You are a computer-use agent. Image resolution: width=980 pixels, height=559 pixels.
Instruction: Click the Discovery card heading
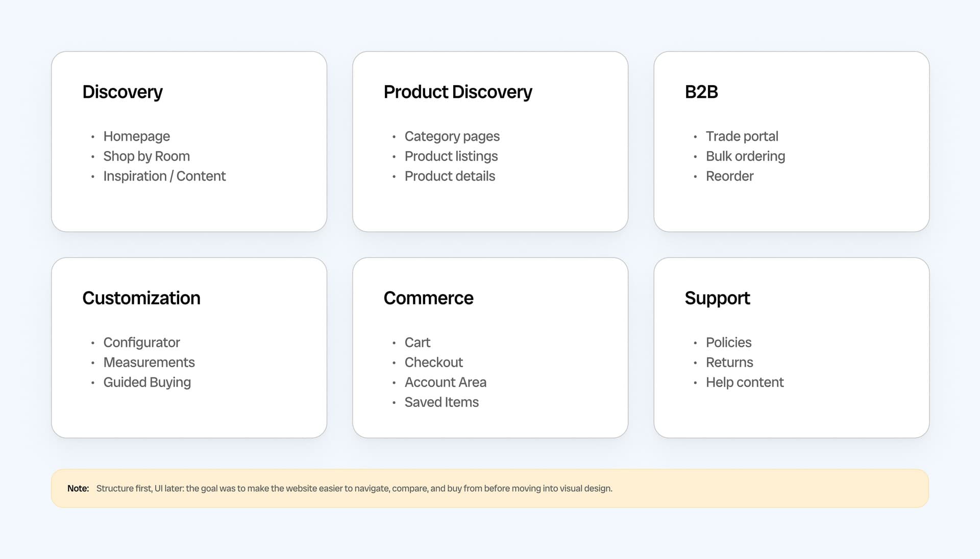tap(122, 92)
